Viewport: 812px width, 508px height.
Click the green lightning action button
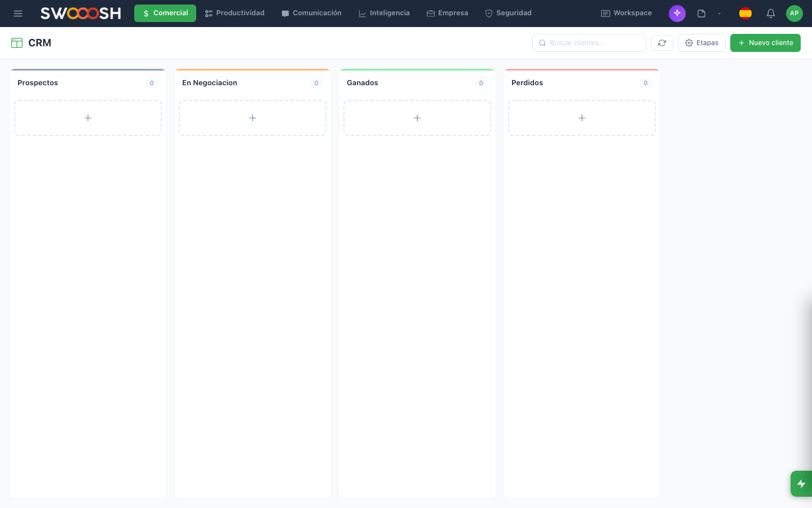[x=801, y=484]
